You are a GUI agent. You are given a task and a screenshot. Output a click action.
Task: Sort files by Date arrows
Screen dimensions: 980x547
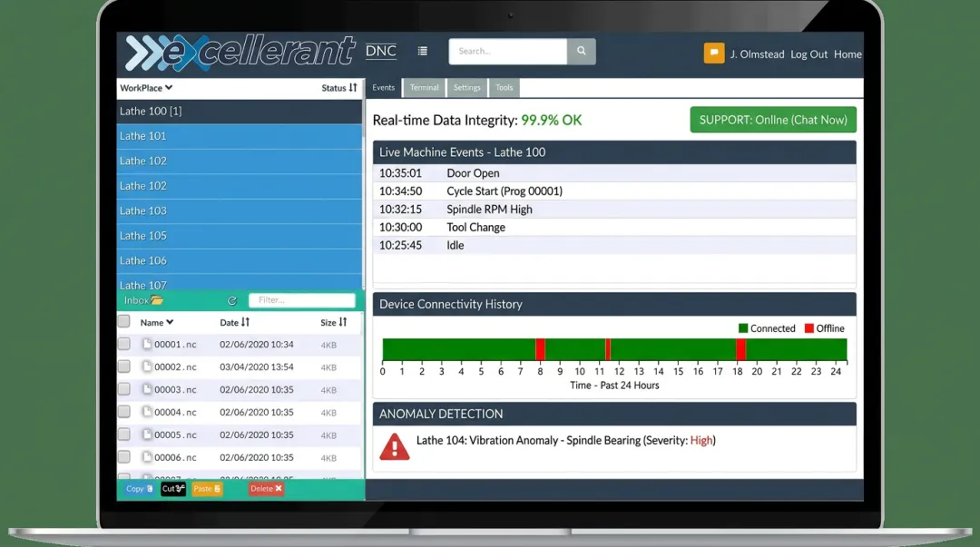pos(245,322)
